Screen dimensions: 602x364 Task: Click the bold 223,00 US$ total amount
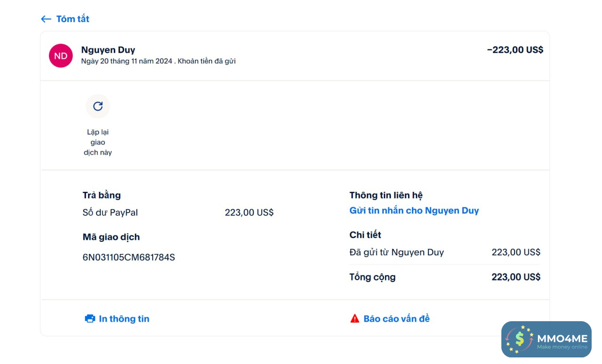point(516,277)
